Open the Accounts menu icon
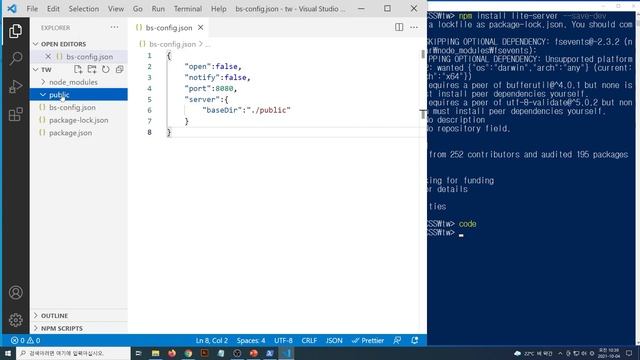 coord(16,293)
